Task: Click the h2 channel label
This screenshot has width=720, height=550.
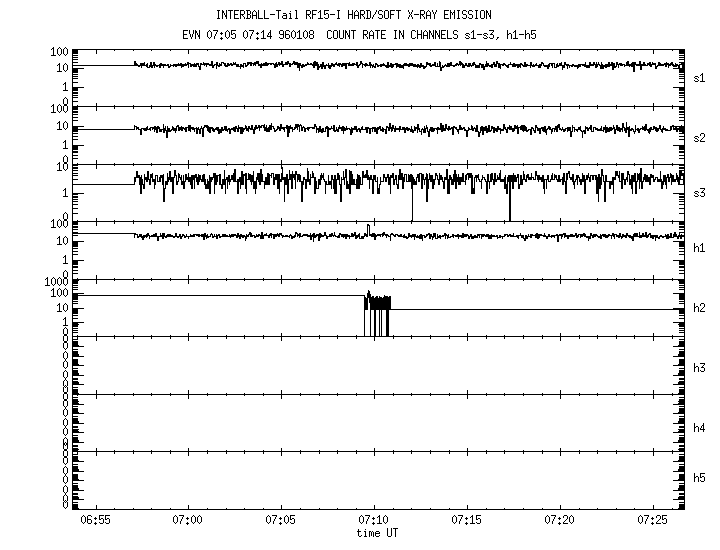Action: pos(700,308)
